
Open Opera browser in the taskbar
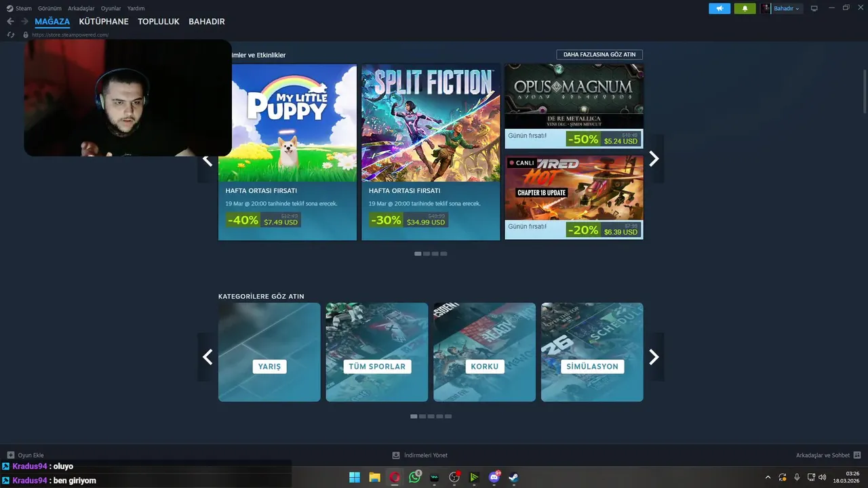pyautogui.click(x=395, y=477)
